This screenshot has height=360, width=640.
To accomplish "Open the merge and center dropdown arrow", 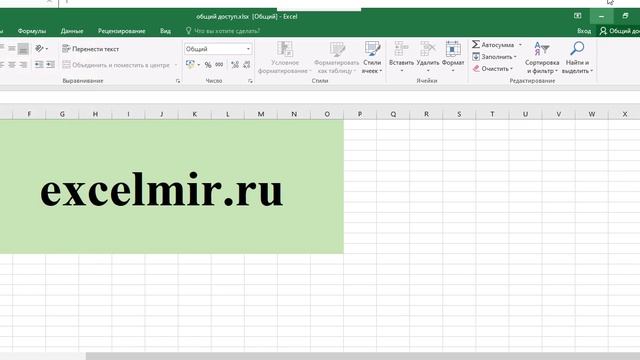I will tap(176, 65).
